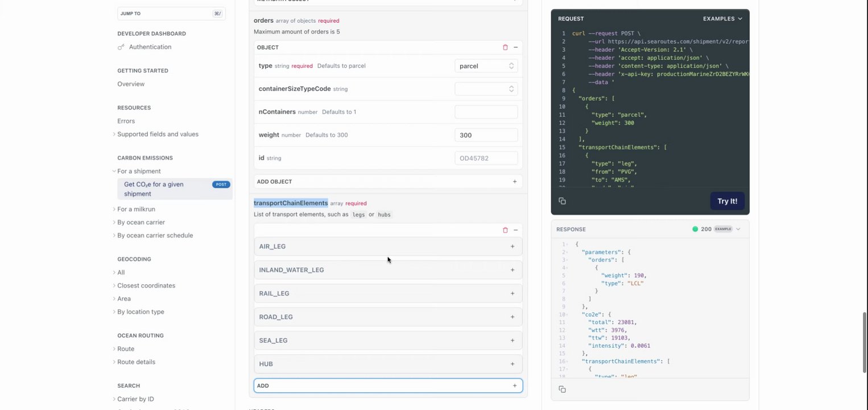Image resolution: width=868 pixels, height=410 pixels.
Task: Click the id field with OD45782 placeholder
Action: click(486, 158)
